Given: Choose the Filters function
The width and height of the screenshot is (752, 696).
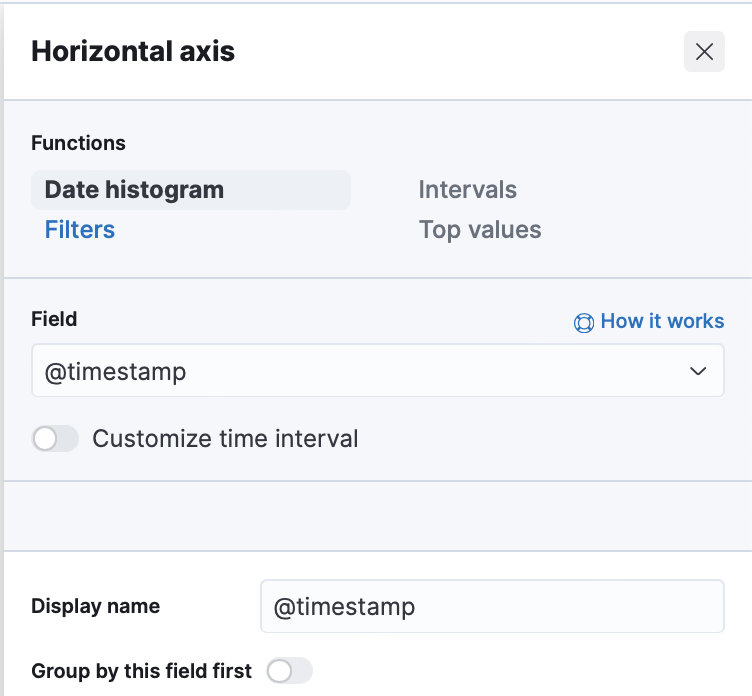Looking at the screenshot, I should click(80, 229).
